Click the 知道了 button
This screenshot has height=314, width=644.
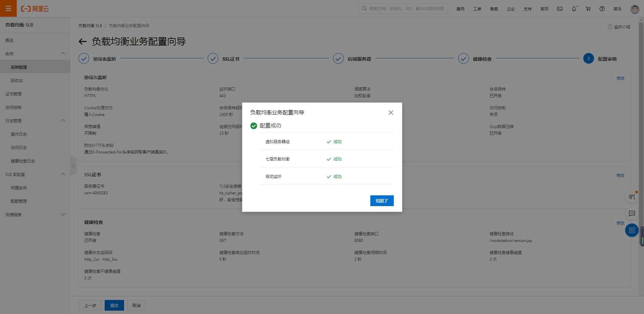pyautogui.click(x=382, y=201)
